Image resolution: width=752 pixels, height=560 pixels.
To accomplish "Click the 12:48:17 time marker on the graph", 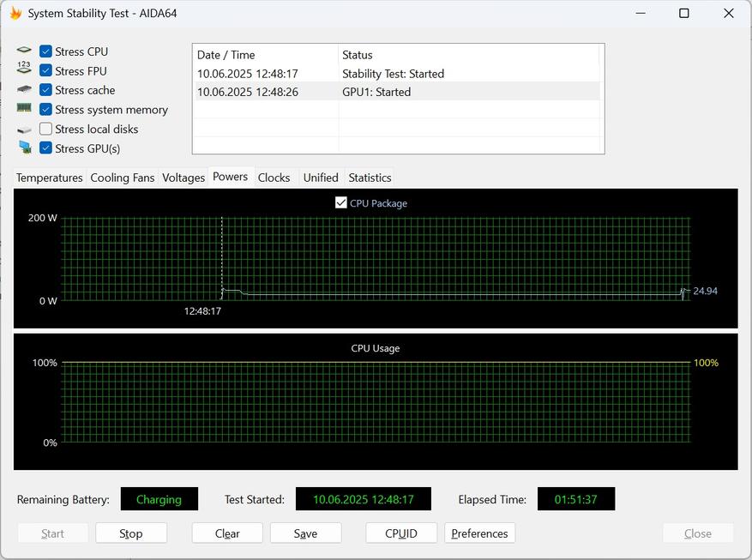I will click(x=202, y=311).
